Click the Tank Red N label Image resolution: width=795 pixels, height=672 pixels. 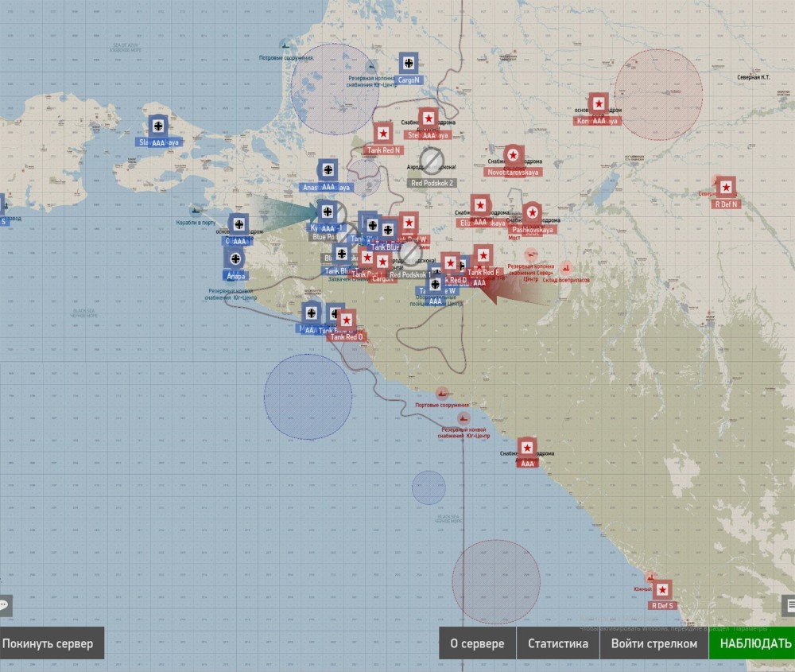(x=383, y=150)
